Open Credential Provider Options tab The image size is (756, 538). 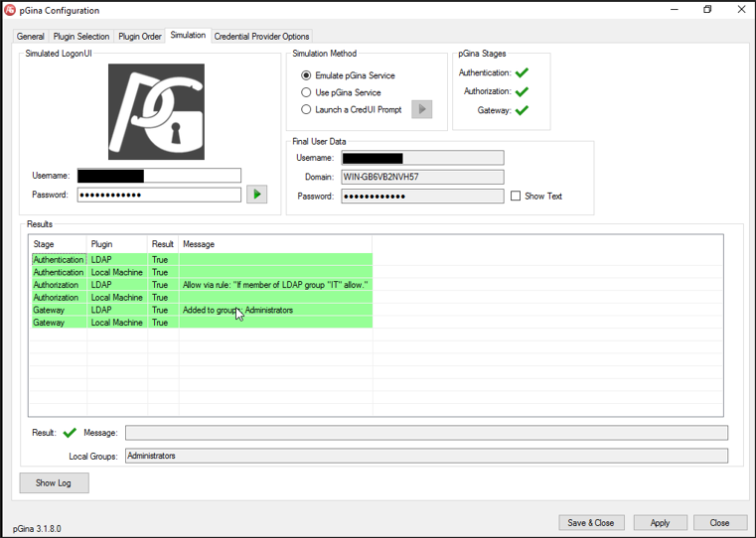pos(262,36)
